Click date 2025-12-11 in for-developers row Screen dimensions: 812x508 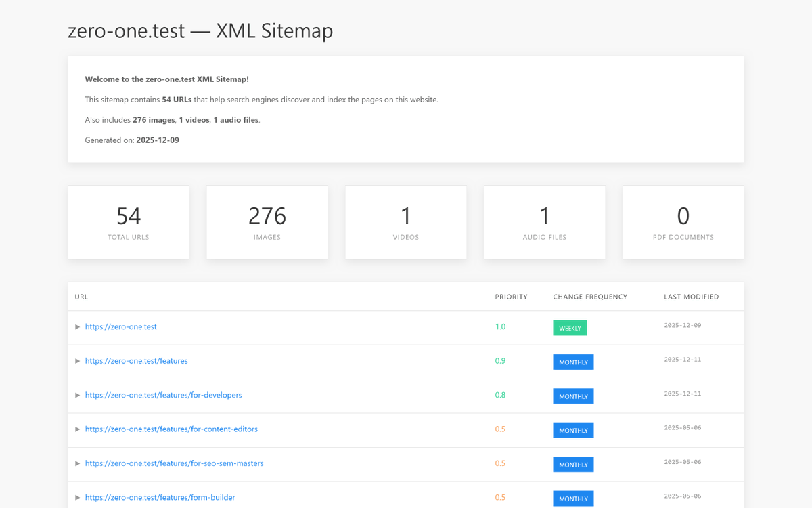[683, 394]
